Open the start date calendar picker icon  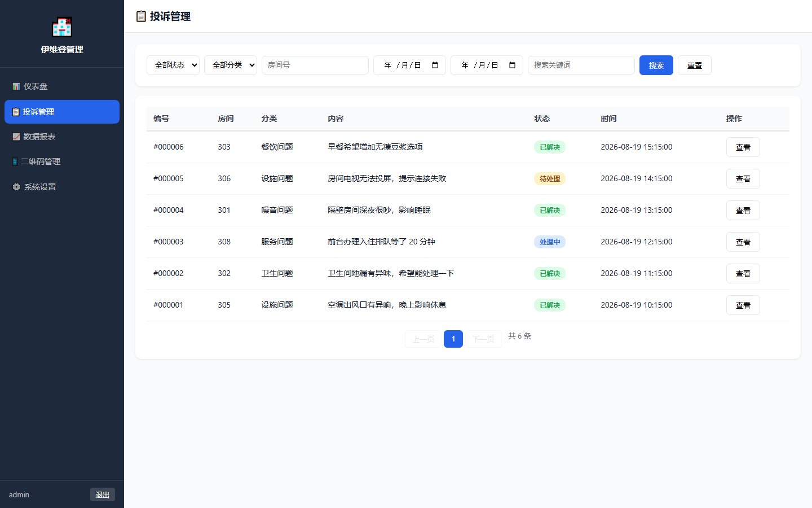[435, 65]
